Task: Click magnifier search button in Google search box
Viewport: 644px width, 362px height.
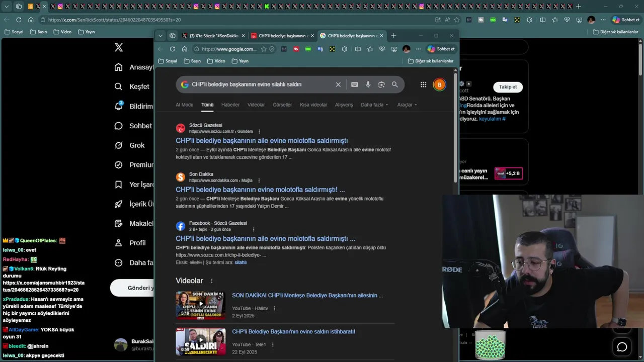Action: [x=395, y=84]
